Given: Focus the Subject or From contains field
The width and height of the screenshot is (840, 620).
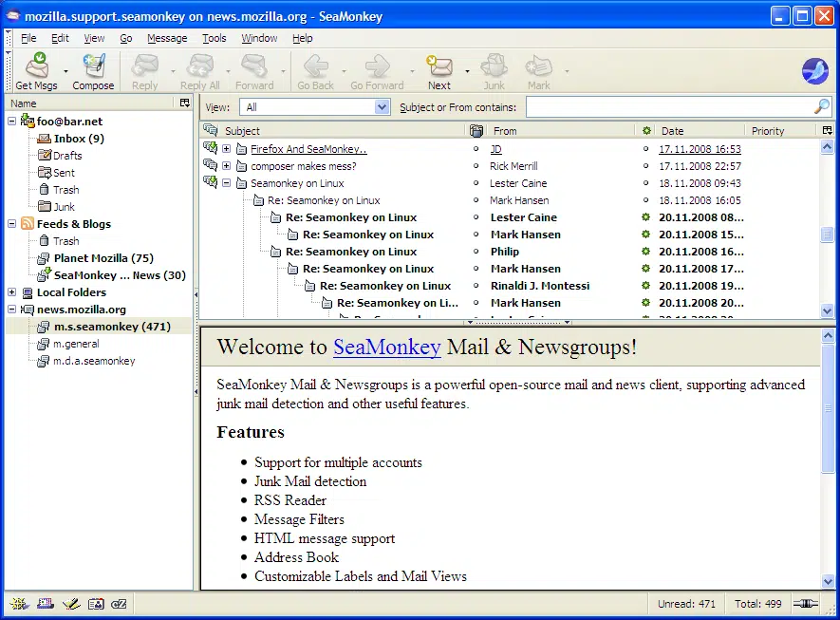Looking at the screenshot, I should 670,107.
